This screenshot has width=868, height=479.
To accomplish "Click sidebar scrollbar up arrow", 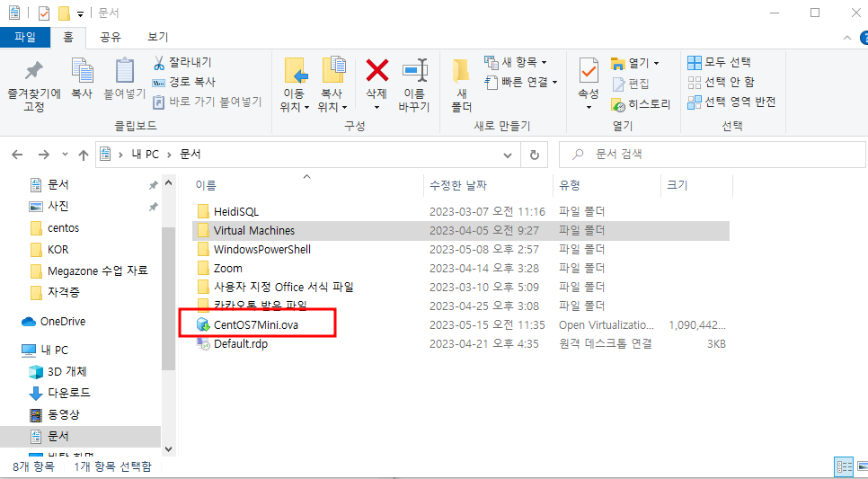I will 169,182.
